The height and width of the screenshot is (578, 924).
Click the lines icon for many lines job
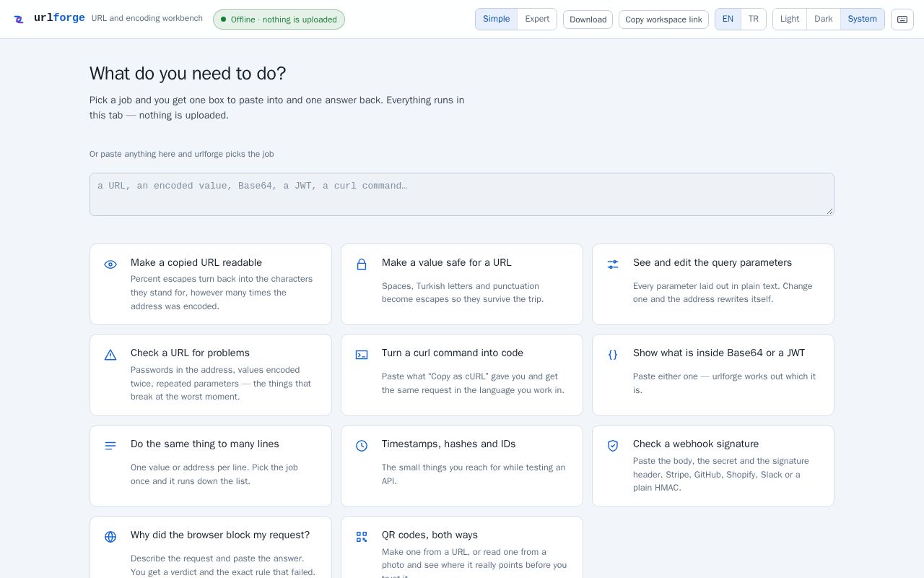pos(110,446)
